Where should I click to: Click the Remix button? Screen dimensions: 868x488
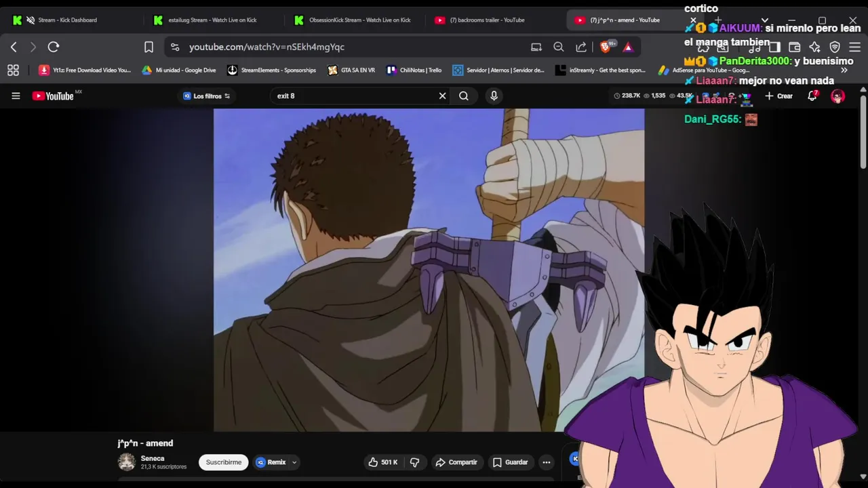click(271, 462)
